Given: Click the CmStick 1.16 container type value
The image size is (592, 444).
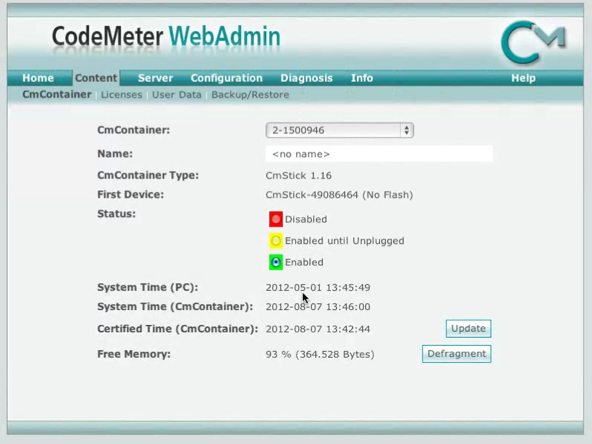Looking at the screenshot, I should point(299,176).
